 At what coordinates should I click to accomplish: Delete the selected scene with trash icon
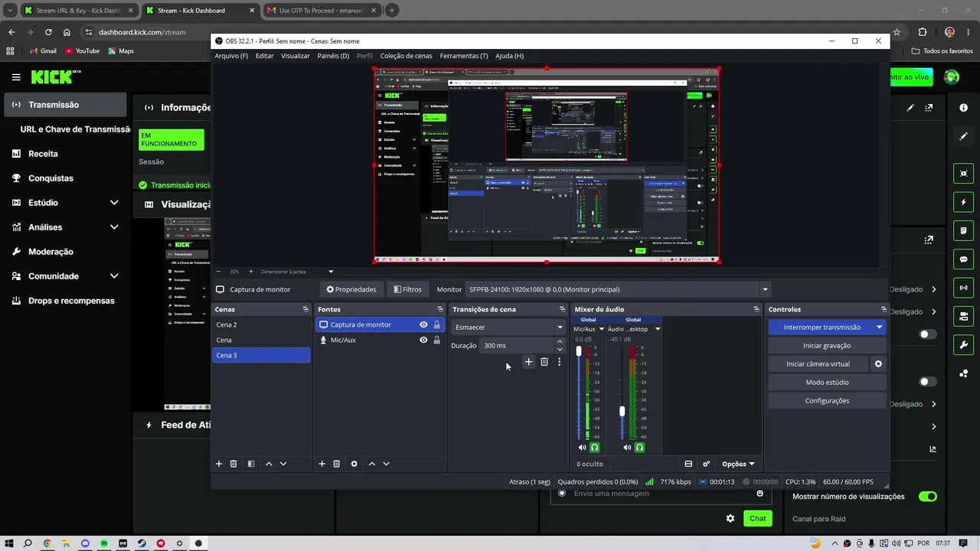point(234,464)
